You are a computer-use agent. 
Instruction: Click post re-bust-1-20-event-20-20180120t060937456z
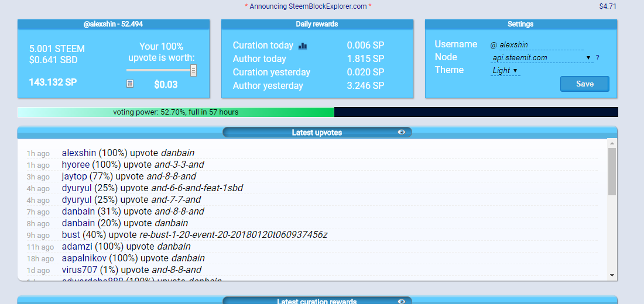point(233,235)
